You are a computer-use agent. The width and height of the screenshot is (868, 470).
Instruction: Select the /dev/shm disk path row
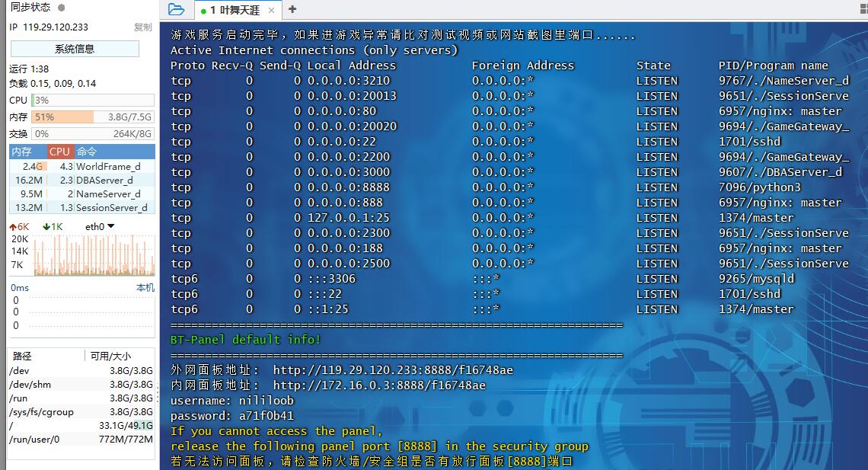click(x=81, y=384)
